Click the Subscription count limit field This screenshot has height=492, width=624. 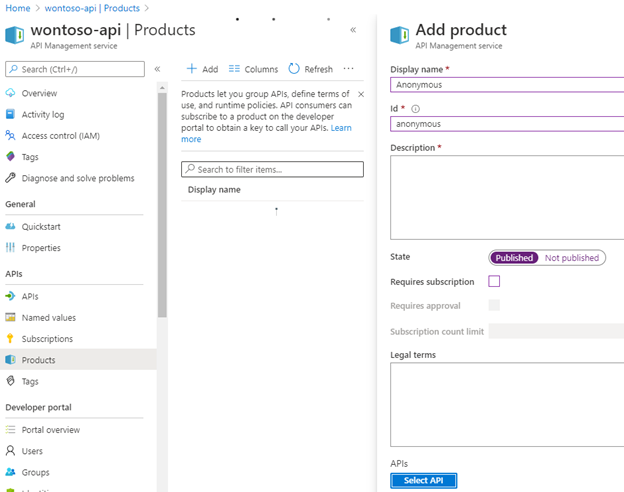coord(556,331)
